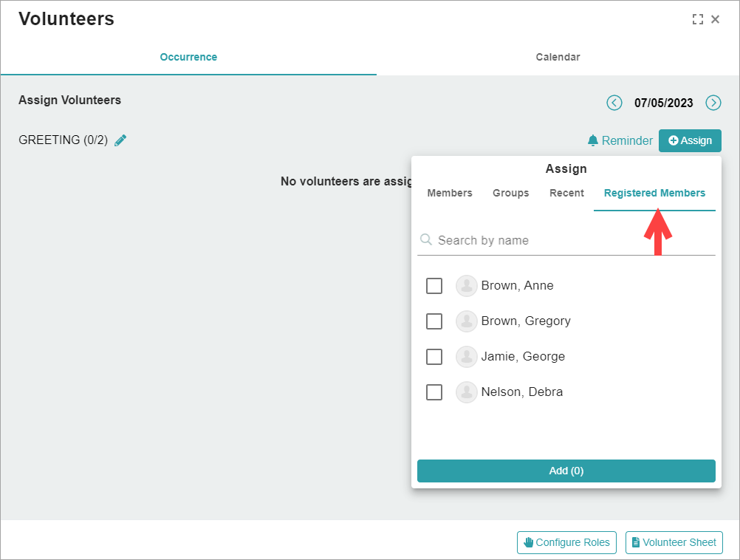Click the Assign Volunteers heading
The image size is (740, 560).
click(70, 100)
